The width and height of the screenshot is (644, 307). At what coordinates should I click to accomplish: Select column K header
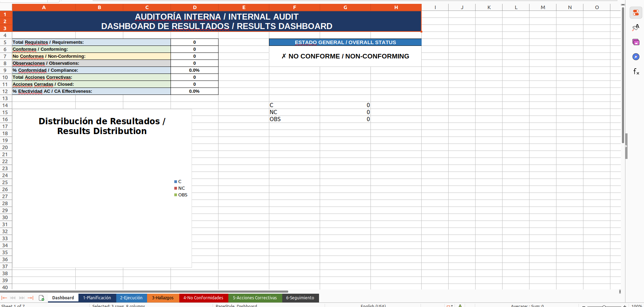point(489,7)
